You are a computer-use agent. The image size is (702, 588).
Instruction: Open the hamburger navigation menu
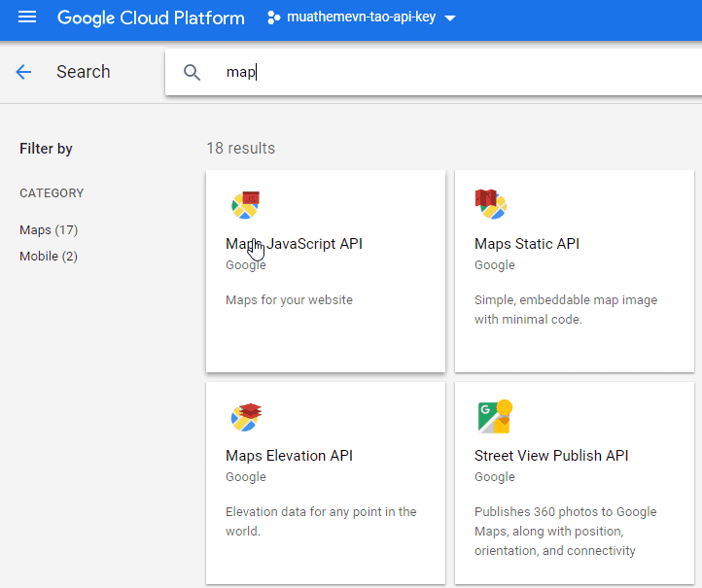pyautogui.click(x=27, y=17)
